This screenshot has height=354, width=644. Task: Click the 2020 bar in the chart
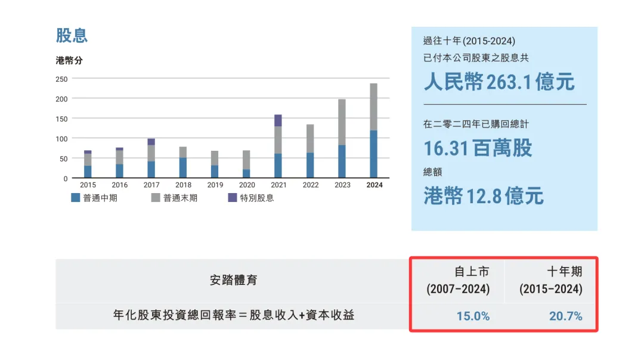[246, 164]
